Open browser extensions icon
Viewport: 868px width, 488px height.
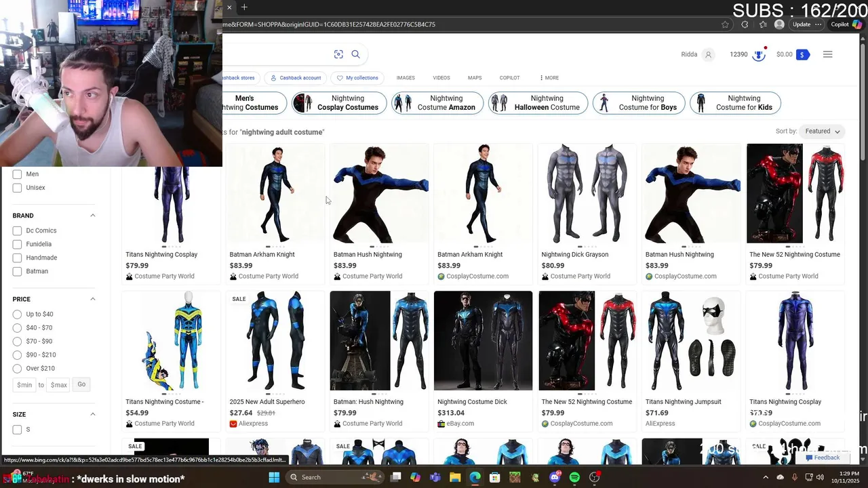pos(745,24)
